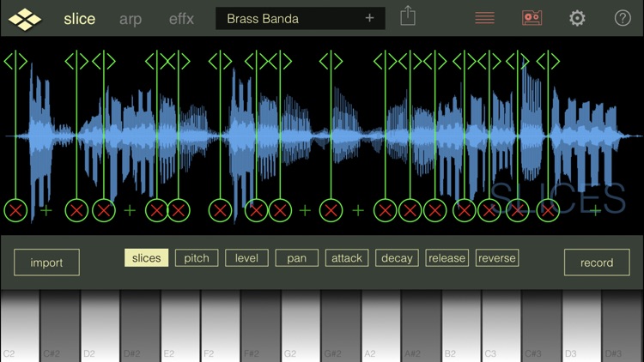Open settings gear icon
The width and height of the screenshot is (644, 362).
(577, 18)
